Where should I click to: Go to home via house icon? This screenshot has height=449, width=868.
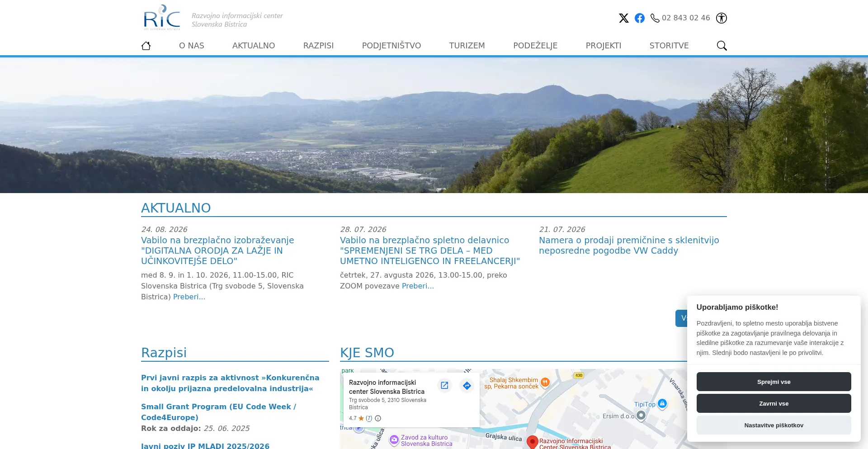(x=146, y=46)
